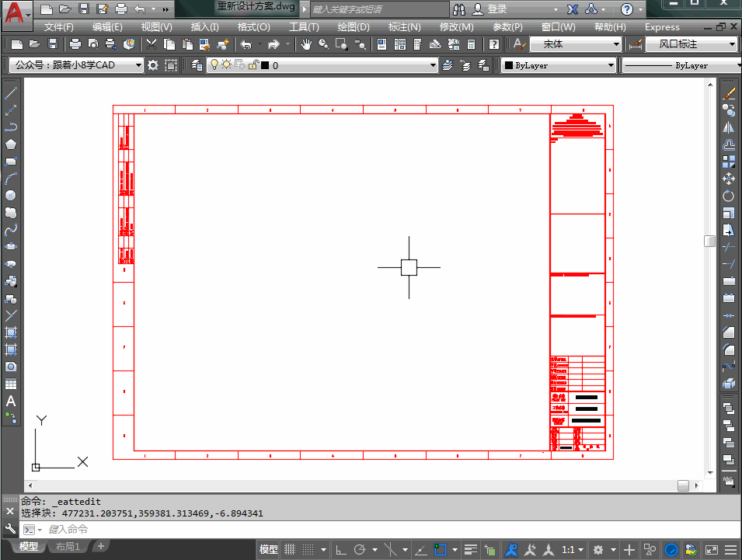742x560 pixels.
Task: Switch to the 布局1 layout tab
Action: pos(68,546)
